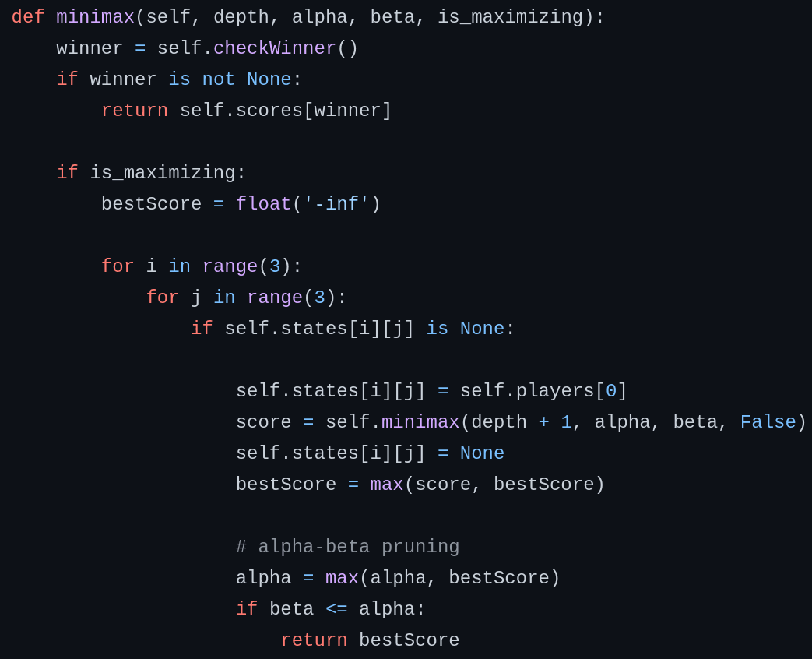Click 'max' in alpha assignment line
This screenshot has width=812, height=659.
(x=342, y=578)
